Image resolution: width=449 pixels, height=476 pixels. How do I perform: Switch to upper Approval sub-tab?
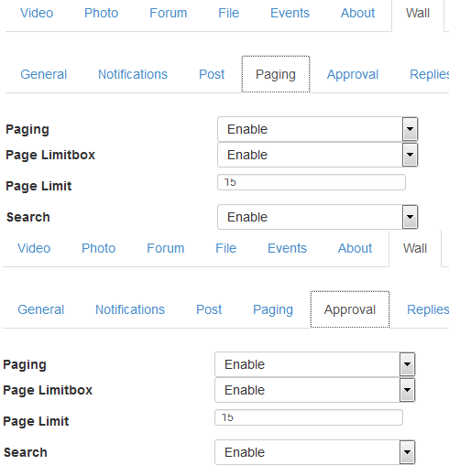(353, 74)
